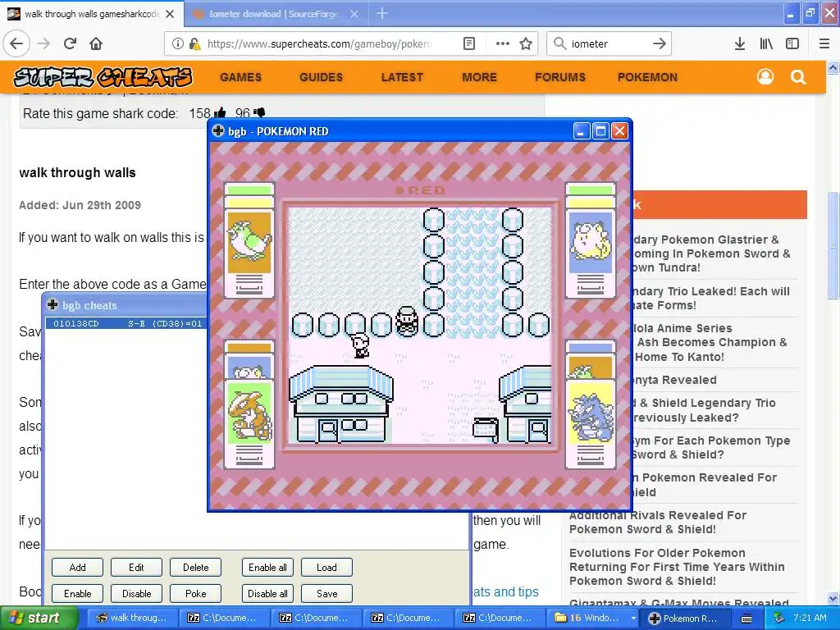This screenshot has width=840, height=630.
Task: Open Evolutions For Older Pokemon article link
Action: pos(677,567)
